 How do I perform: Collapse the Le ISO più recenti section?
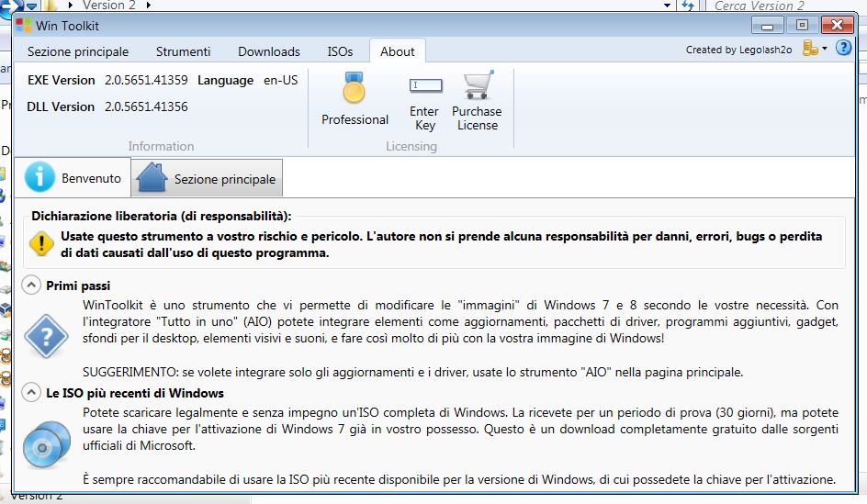(31, 393)
